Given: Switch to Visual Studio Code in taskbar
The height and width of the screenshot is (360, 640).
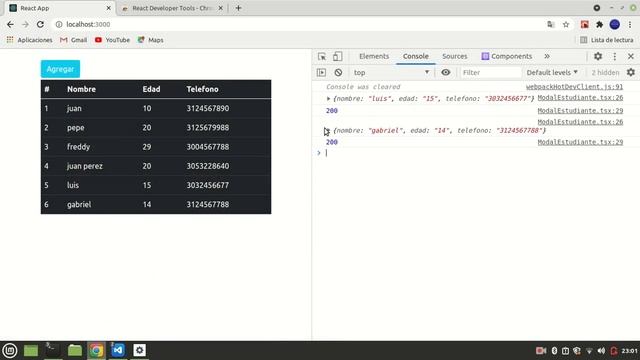Looking at the screenshot, I should (118, 350).
